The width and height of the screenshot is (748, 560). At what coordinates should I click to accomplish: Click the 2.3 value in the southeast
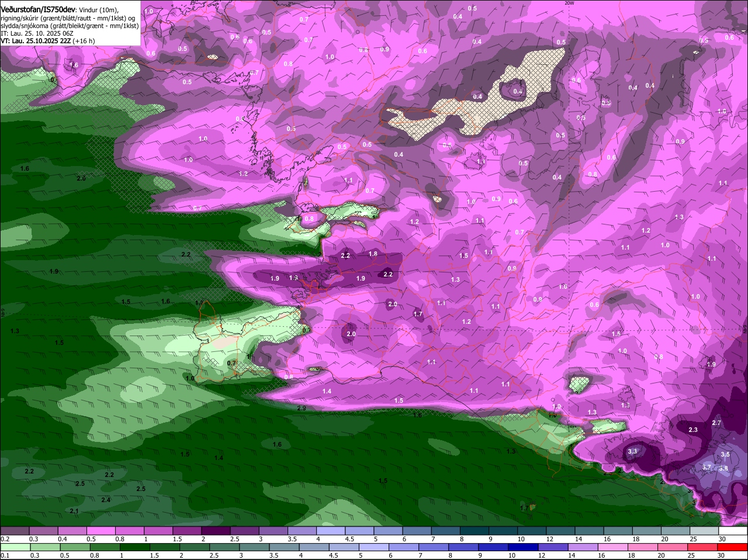tap(693, 430)
